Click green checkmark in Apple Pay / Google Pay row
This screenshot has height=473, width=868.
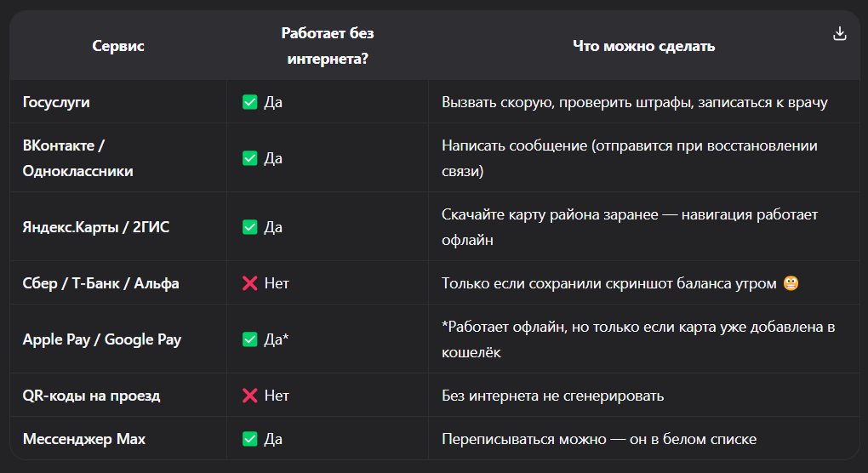click(249, 339)
